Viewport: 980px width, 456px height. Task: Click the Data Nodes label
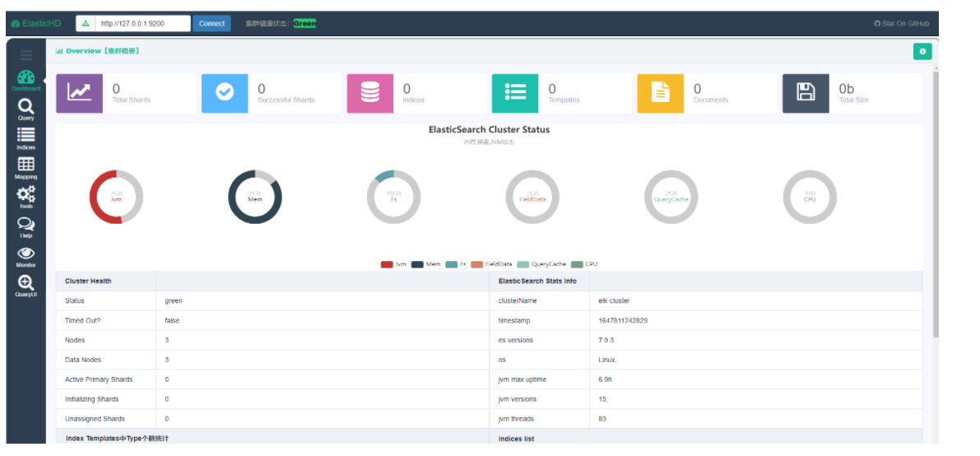tap(83, 360)
